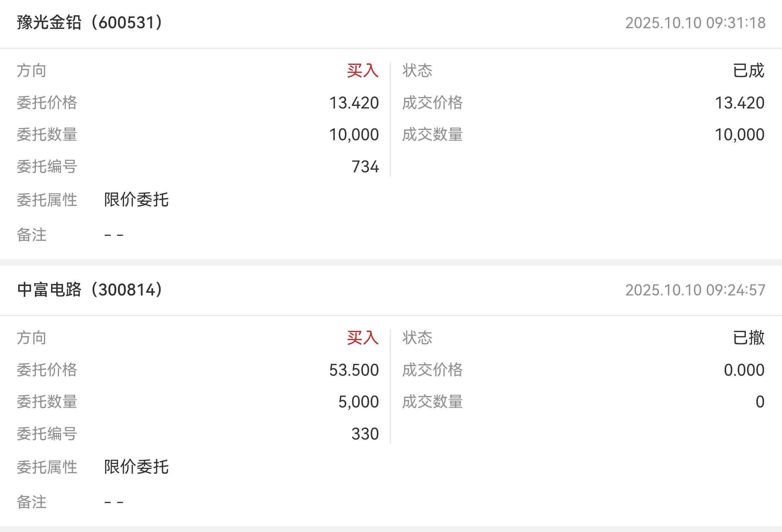Image resolution: width=782 pixels, height=532 pixels.
Task: Select the 53.500 委托价格 value
Action: click(x=354, y=370)
